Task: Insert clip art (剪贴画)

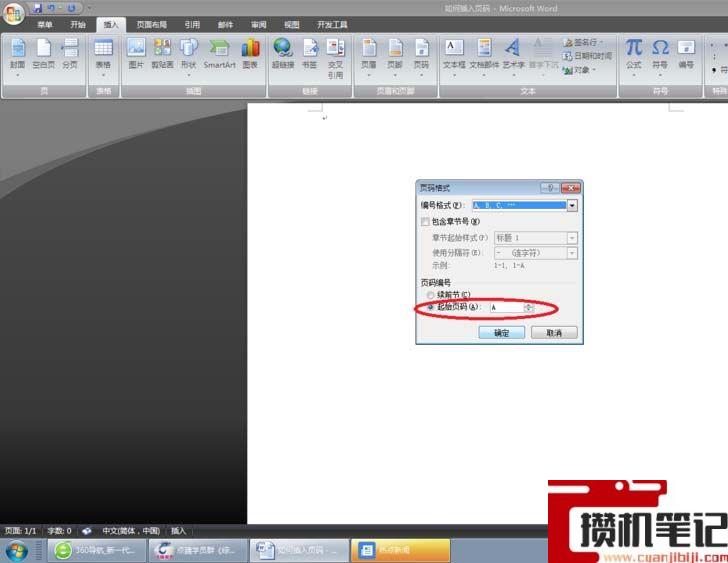Action: [x=162, y=55]
